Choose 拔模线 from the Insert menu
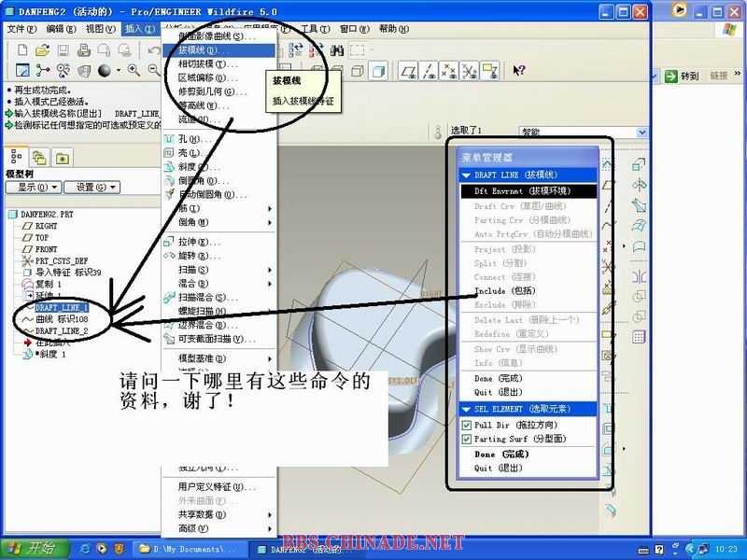747x560 pixels. tap(219, 50)
